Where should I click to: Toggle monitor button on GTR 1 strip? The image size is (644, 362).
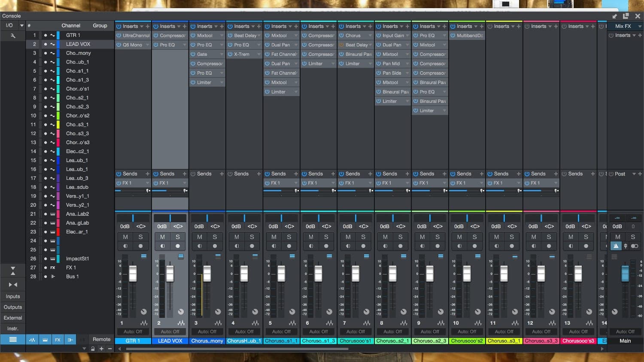[125, 246]
